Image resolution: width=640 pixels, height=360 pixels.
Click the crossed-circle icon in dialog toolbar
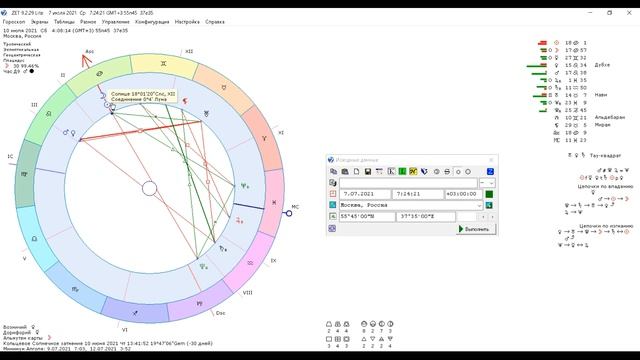(447, 172)
